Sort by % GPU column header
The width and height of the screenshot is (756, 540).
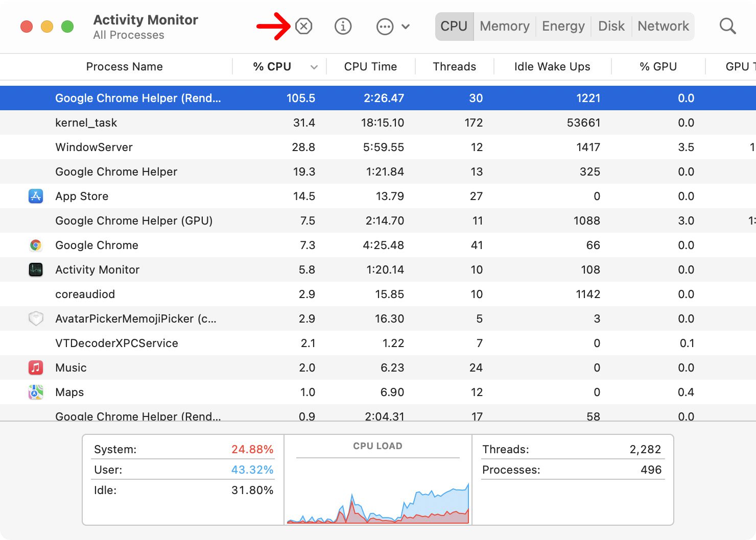[658, 66]
